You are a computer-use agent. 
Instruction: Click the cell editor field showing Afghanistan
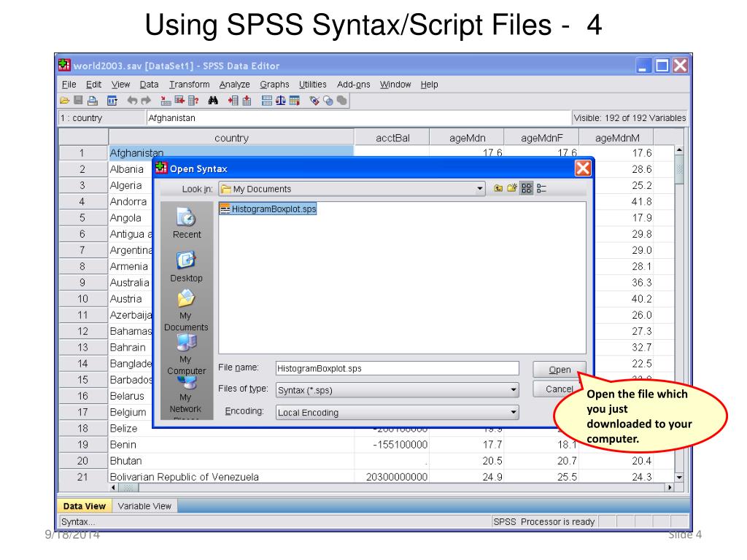358,118
